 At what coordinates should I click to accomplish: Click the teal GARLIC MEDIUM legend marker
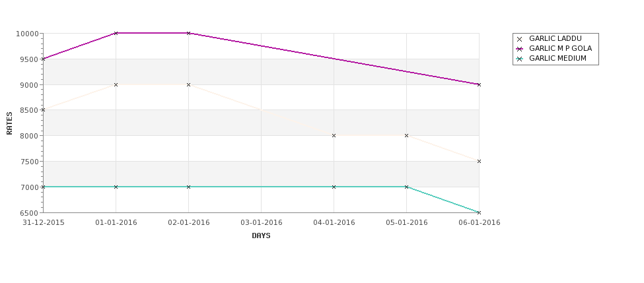520,59
